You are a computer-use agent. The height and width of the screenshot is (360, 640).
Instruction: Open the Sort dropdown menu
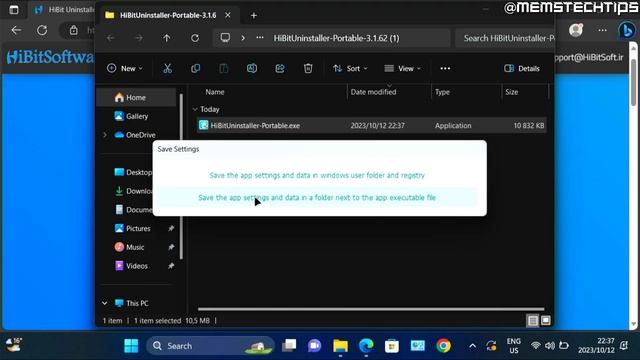pos(350,69)
